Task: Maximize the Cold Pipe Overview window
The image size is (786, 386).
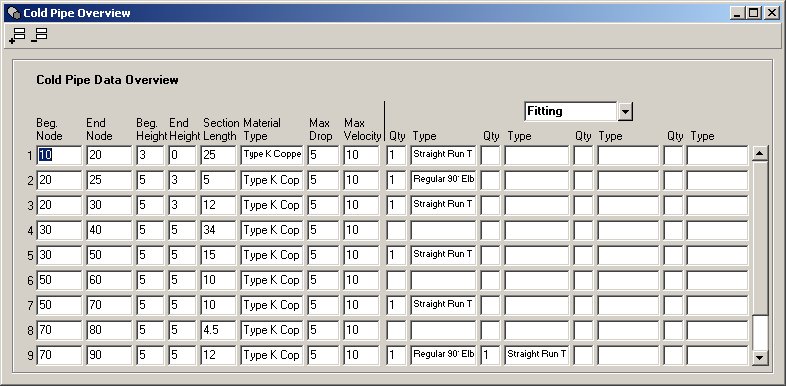Action: [x=753, y=13]
